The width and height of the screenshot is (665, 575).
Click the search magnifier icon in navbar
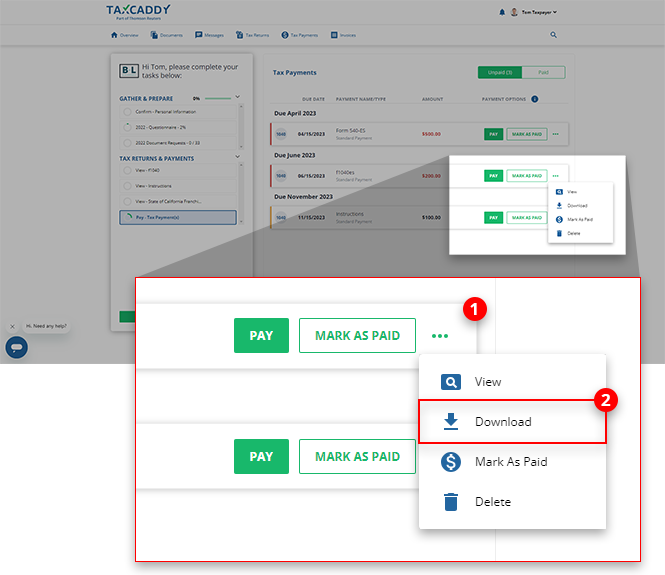click(553, 34)
